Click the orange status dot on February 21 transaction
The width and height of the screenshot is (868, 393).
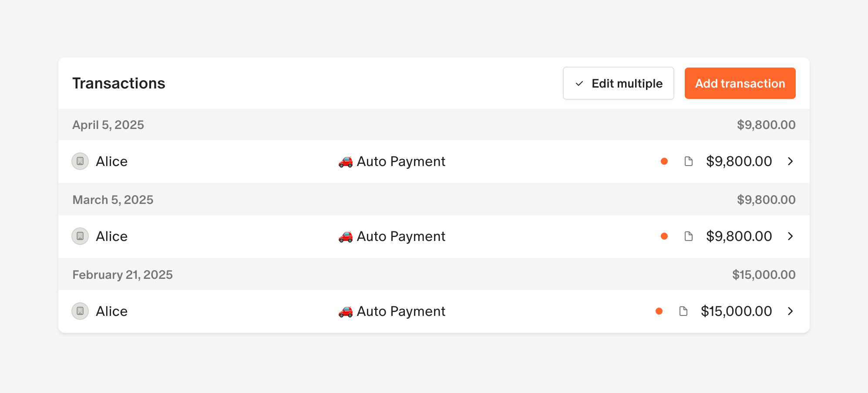point(659,311)
